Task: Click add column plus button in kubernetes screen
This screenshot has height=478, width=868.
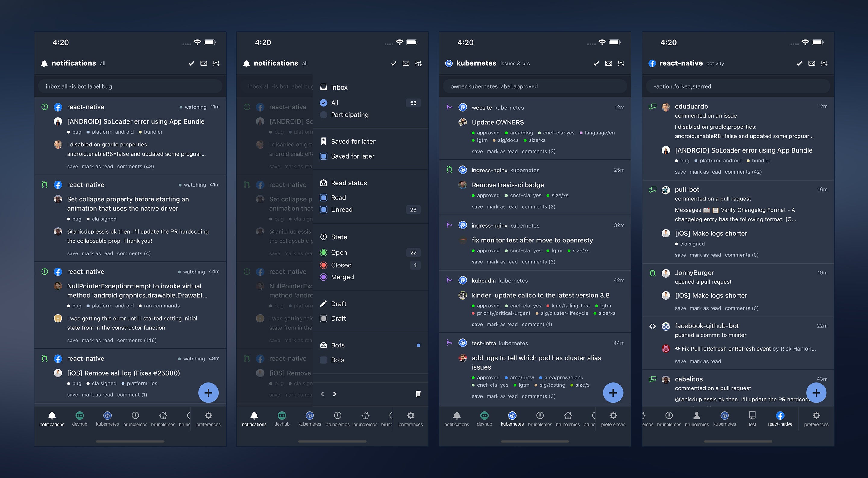Action: [613, 393]
